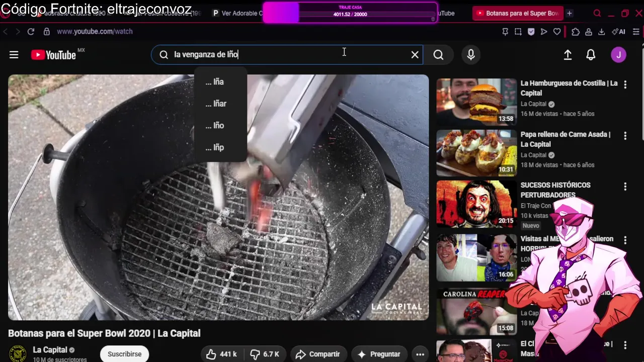Select the '... Iña' search suggestion
Image resolution: width=644 pixels, height=362 pixels.
(x=220, y=81)
